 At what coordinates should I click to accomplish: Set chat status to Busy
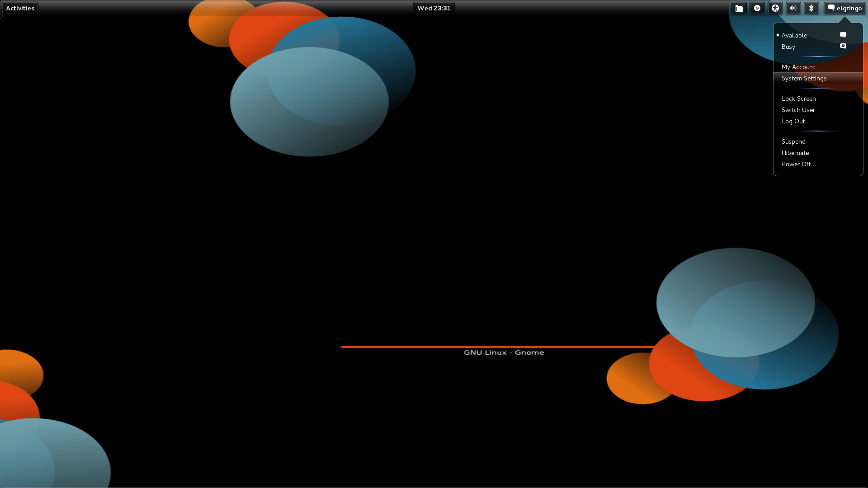[818, 47]
